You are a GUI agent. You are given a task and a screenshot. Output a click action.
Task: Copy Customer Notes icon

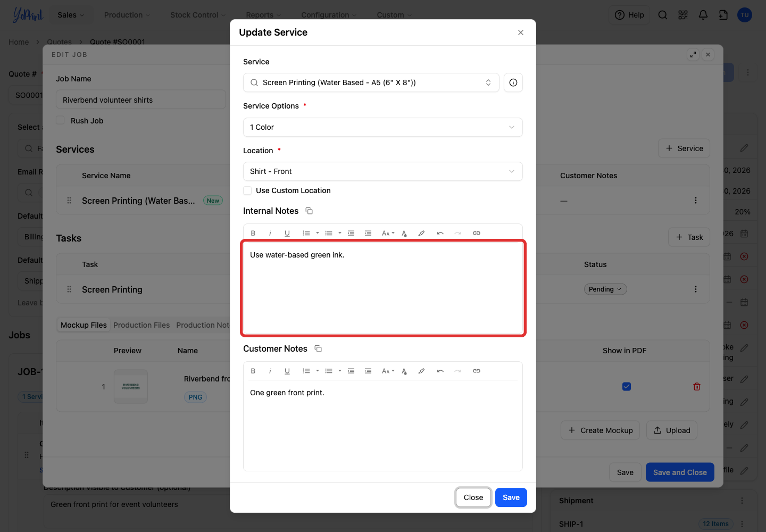tap(318, 349)
